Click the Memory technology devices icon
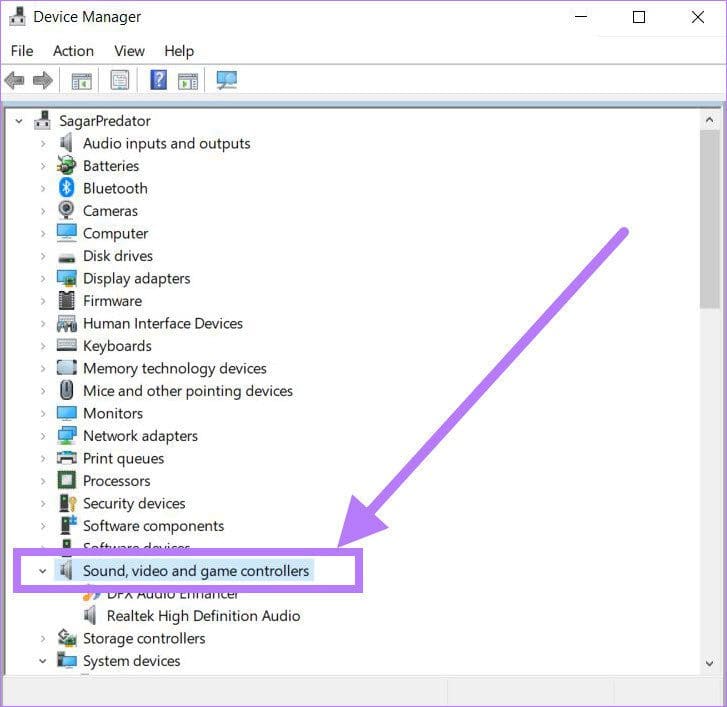Viewport: 727px width, 707px height. 67,368
